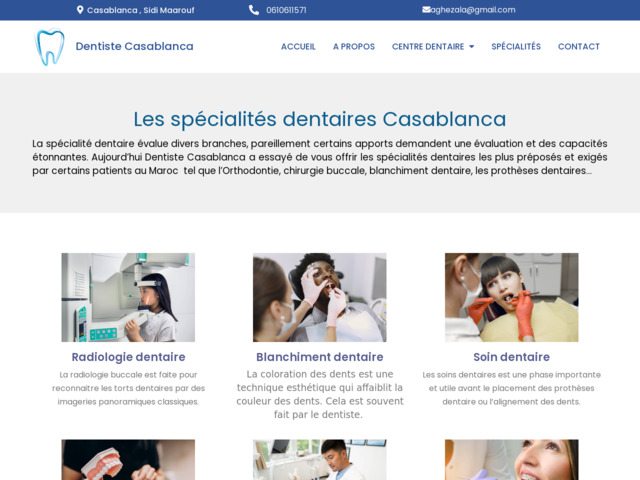The height and width of the screenshot is (480, 640).
Task: Click the location pin icon in top bar
Action: (x=80, y=10)
